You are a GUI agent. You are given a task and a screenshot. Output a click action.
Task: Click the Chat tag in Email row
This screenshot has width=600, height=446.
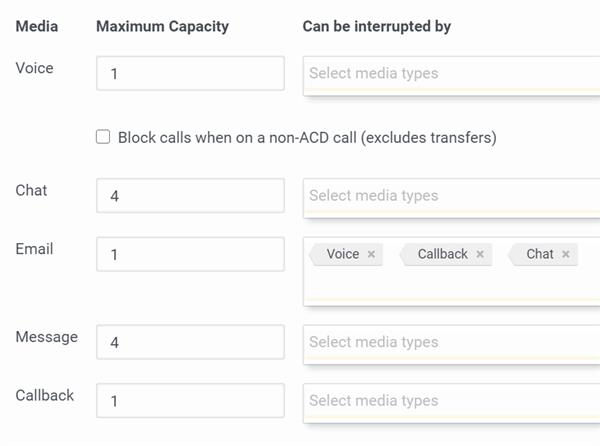pos(539,255)
